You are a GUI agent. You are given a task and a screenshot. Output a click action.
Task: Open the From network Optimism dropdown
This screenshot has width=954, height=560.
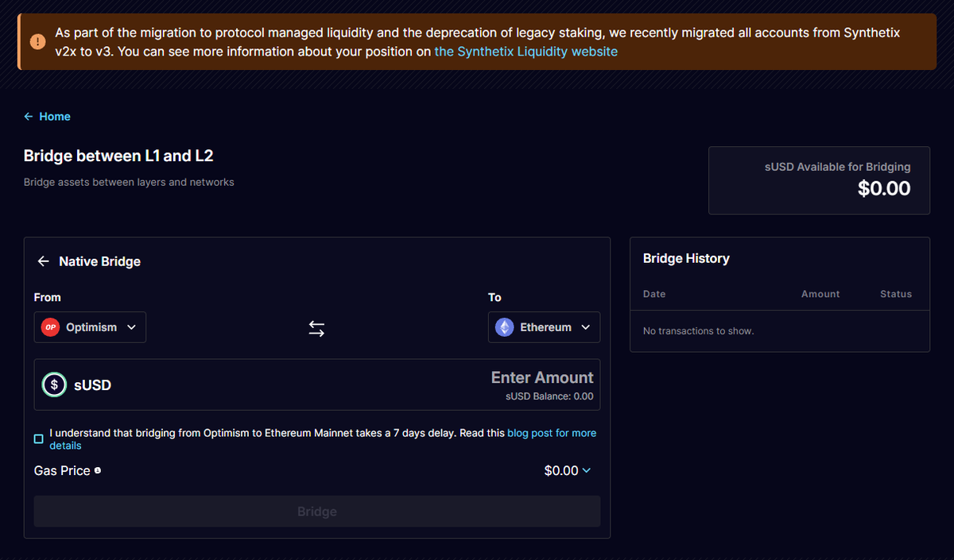click(90, 327)
